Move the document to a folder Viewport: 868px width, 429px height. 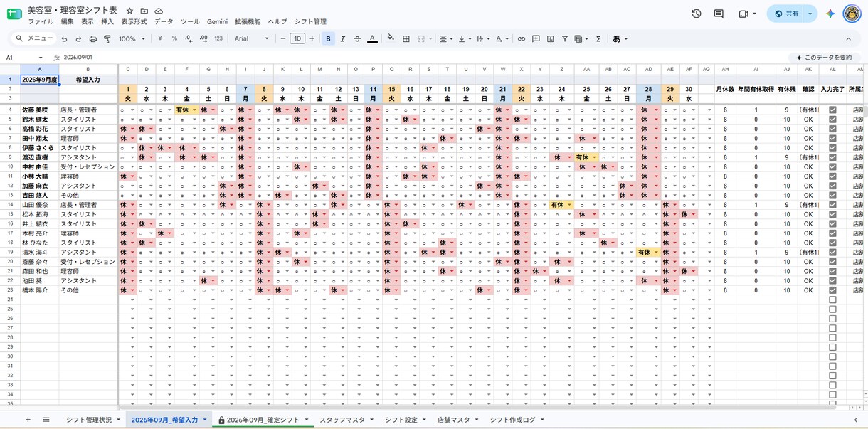[144, 11]
